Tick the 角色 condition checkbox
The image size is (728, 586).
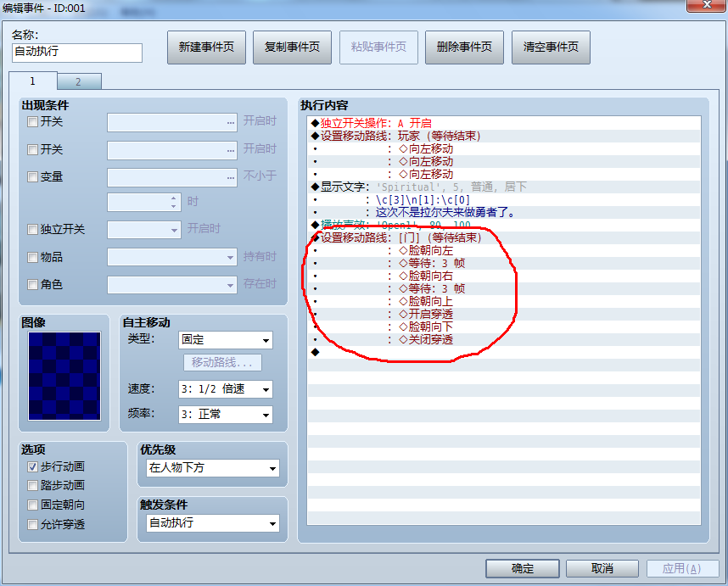pyautogui.click(x=32, y=284)
